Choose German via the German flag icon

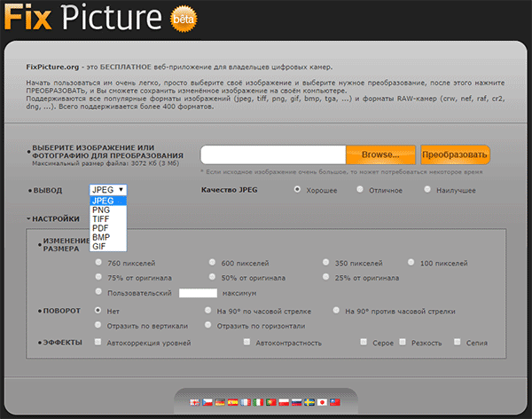coord(220,402)
